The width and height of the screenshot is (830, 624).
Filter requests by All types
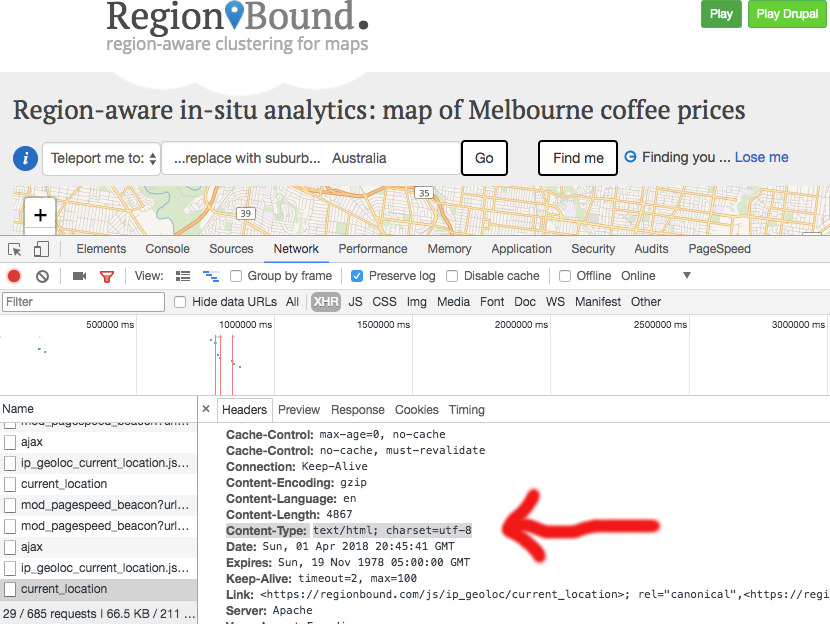pyautogui.click(x=292, y=302)
